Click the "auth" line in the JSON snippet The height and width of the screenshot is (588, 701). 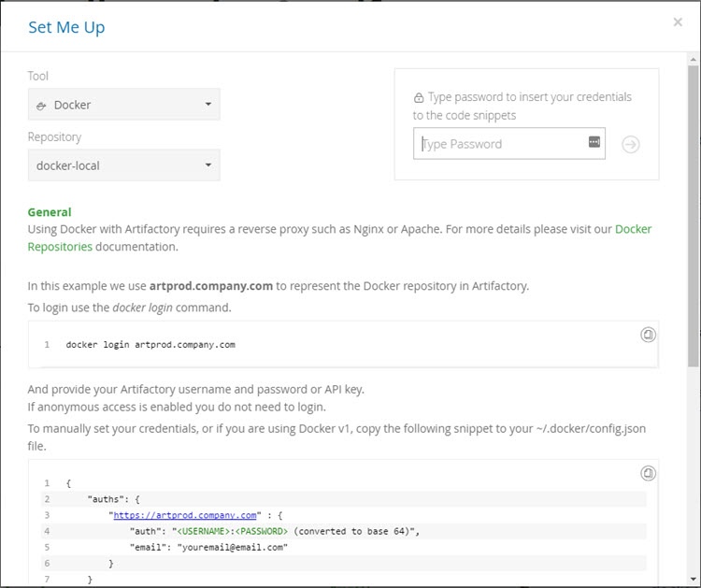275,531
